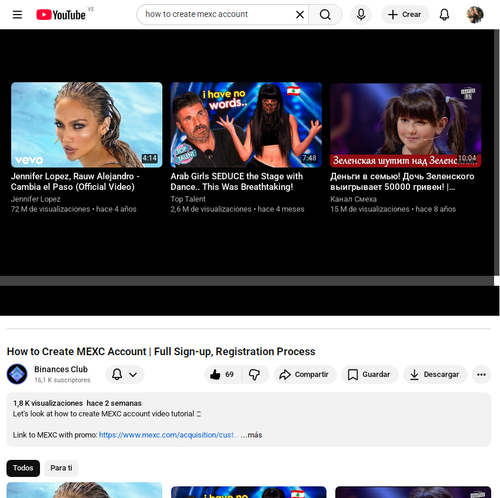Expand the description with ...más

point(252,435)
